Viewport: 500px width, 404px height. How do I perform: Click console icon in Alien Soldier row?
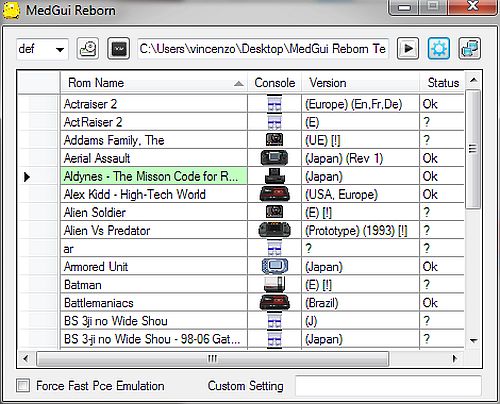pos(274,212)
